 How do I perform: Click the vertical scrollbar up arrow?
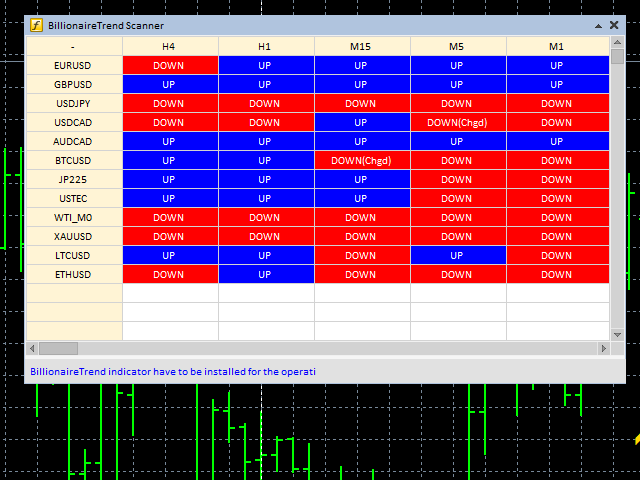point(618,42)
